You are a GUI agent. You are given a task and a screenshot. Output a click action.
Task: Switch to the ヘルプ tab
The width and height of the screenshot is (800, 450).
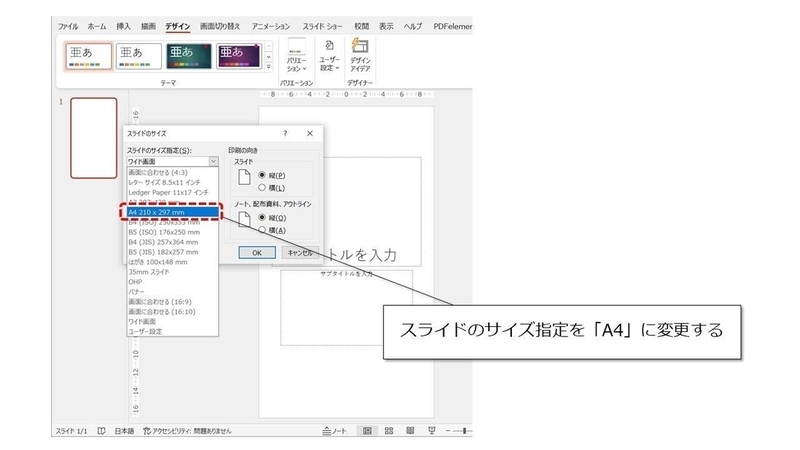click(413, 27)
